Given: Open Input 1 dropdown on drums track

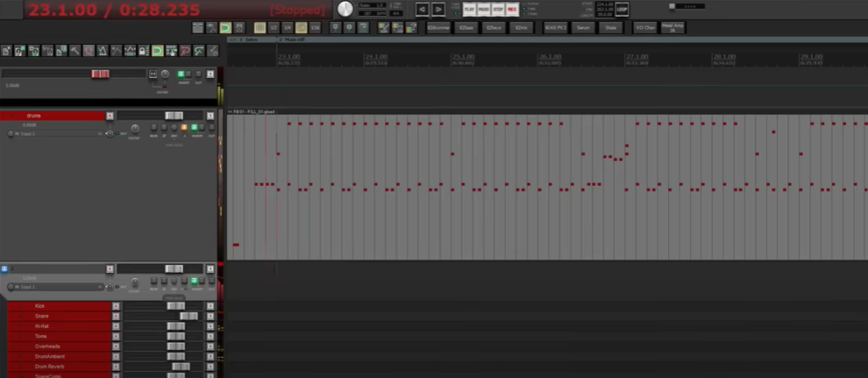Looking at the screenshot, I should [x=57, y=133].
